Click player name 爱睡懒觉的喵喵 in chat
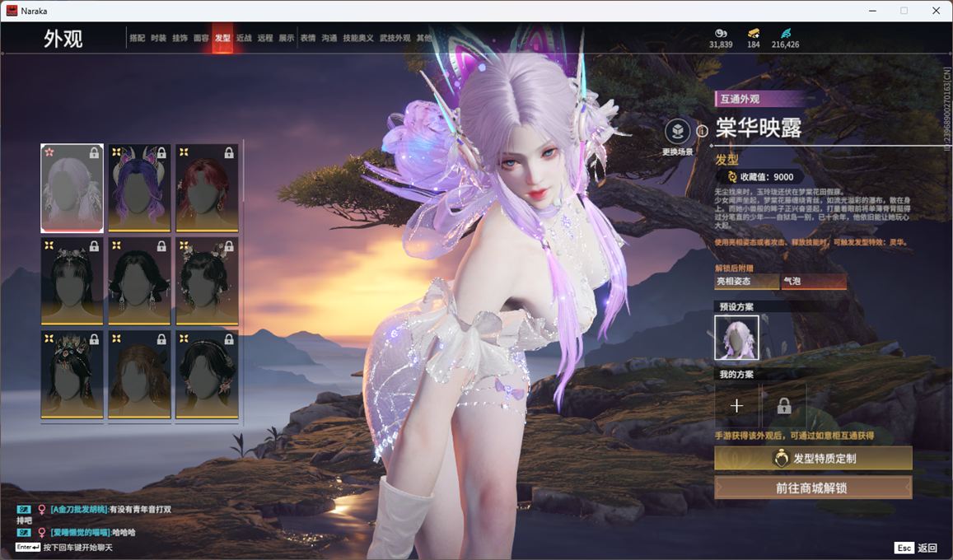Image resolution: width=953 pixels, height=560 pixels. [x=80, y=533]
